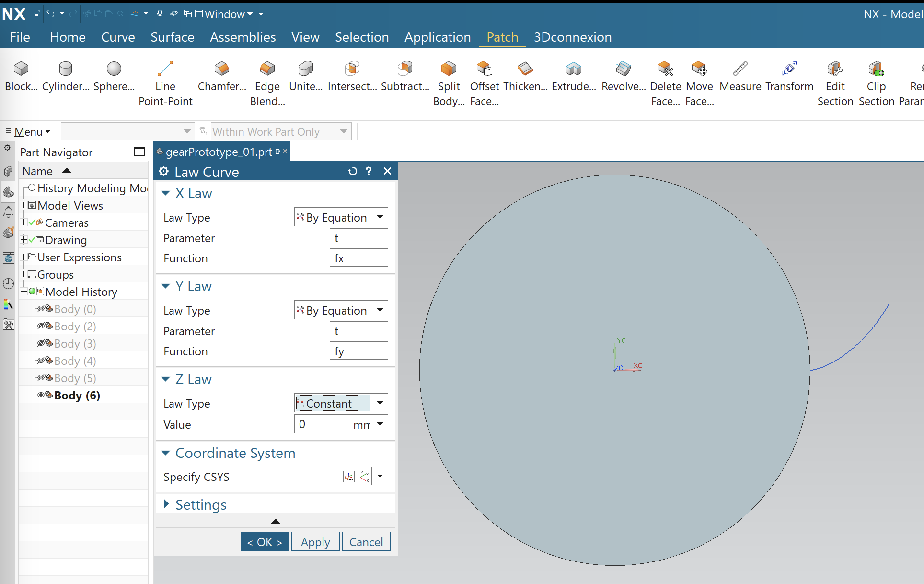Image resolution: width=924 pixels, height=584 pixels.
Task: Click the Chamfer tool icon
Action: point(221,69)
